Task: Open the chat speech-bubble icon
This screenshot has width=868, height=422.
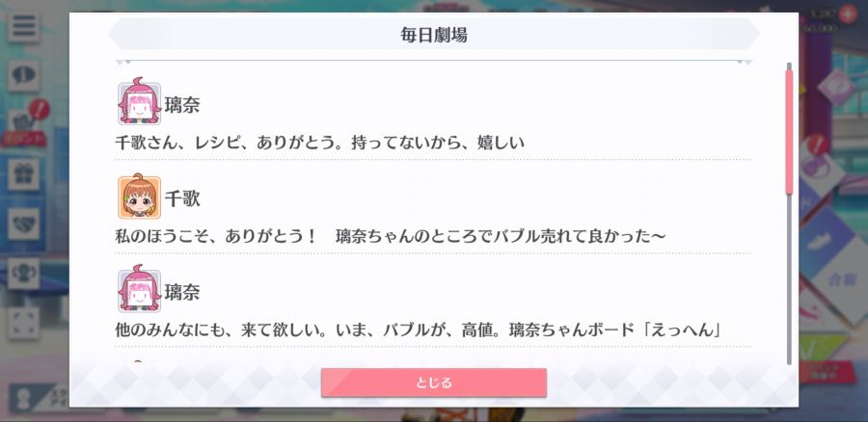Action: 23,76
